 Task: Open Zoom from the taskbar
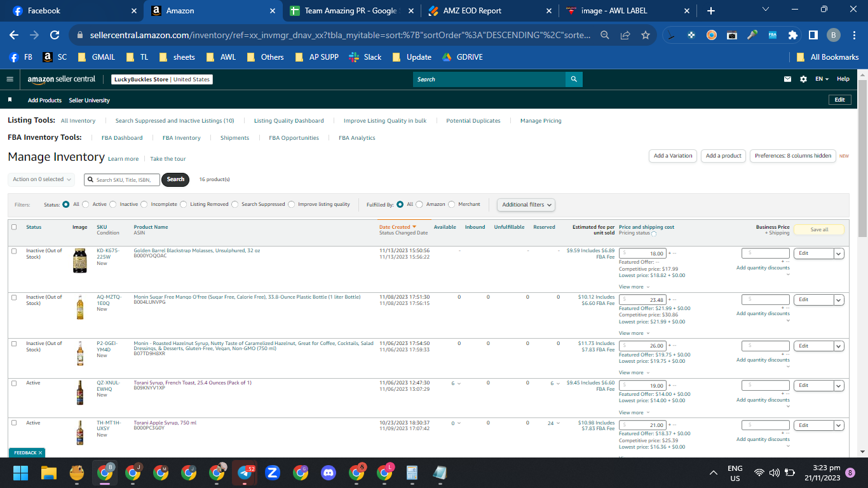272,473
